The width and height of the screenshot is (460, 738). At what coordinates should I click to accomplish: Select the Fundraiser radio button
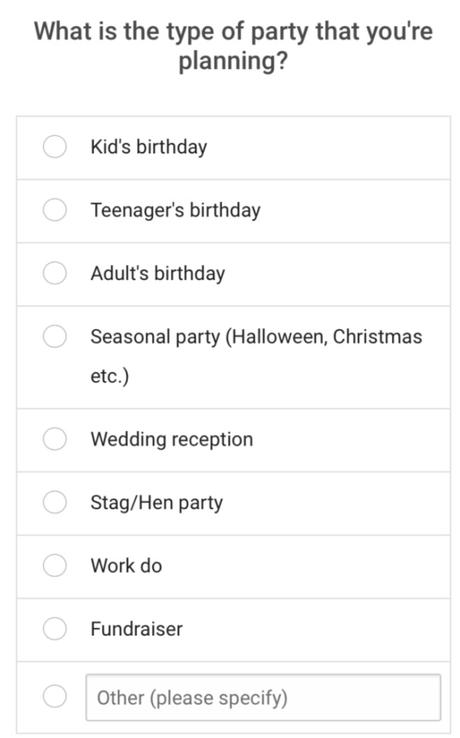pyautogui.click(x=55, y=628)
